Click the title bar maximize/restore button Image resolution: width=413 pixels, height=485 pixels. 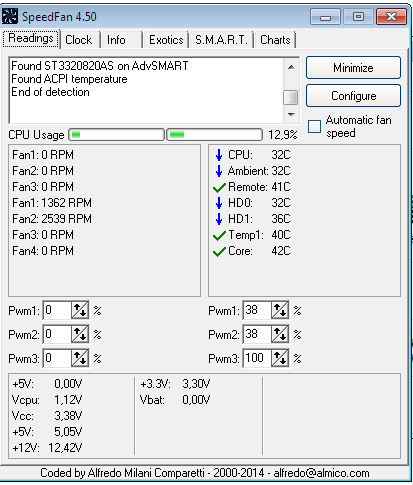point(358,17)
